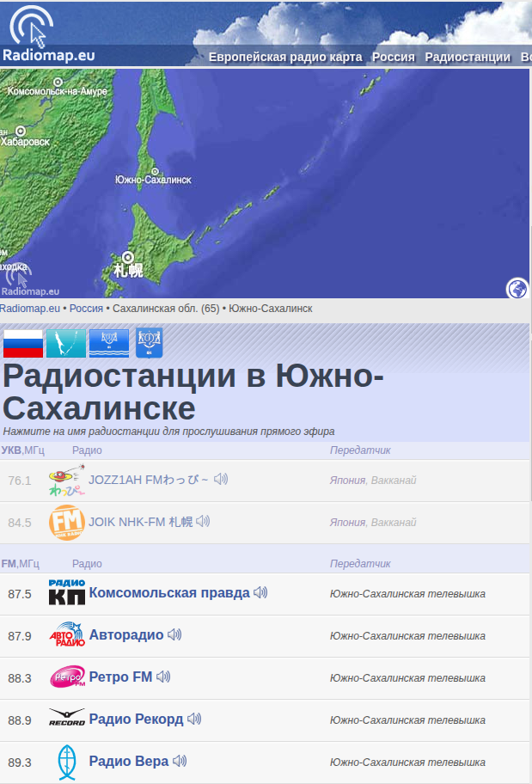Click speaker icon next to Радио Рекорд
The width and height of the screenshot is (532, 784).
(194, 719)
